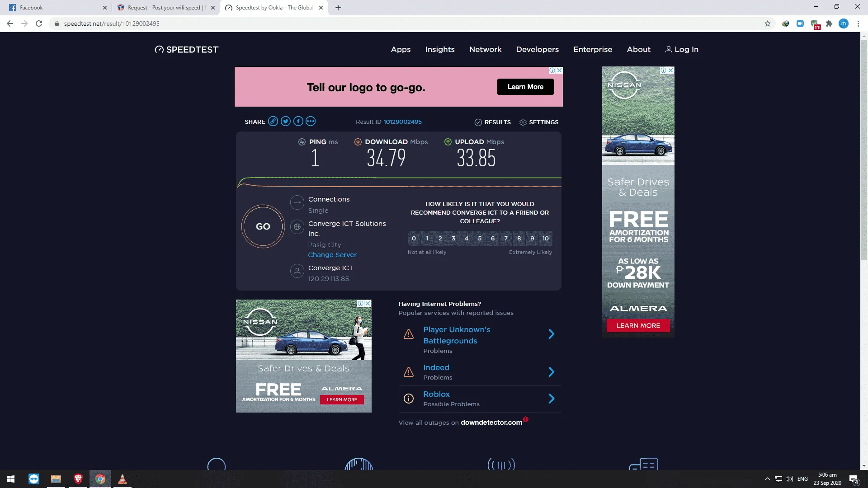Viewport: 868px width, 488px height.
Task: Open a new browser tab
Action: pos(338,8)
